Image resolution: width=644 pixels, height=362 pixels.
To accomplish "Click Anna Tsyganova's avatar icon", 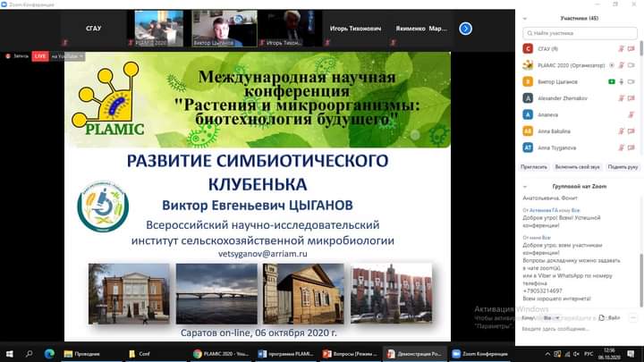I will [x=528, y=147].
